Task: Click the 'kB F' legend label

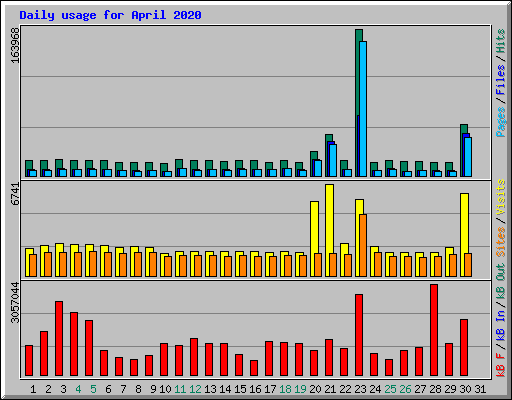Action: coord(501,365)
